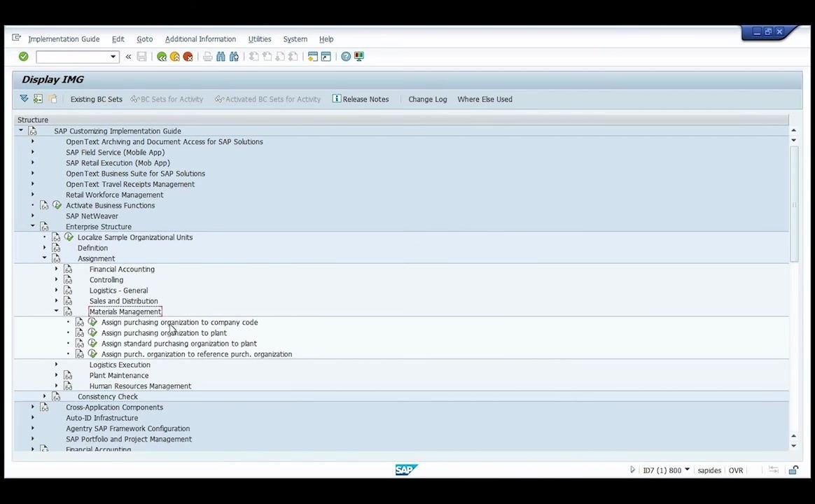815x504 pixels.
Task: Click the Find Next binoculars icon
Action: click(234, 57)
